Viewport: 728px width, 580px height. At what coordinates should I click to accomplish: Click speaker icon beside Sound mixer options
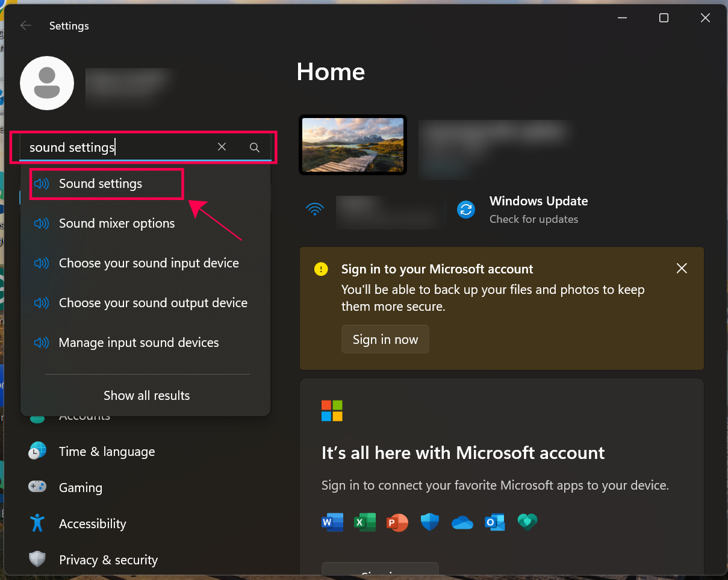coord(42,223)
